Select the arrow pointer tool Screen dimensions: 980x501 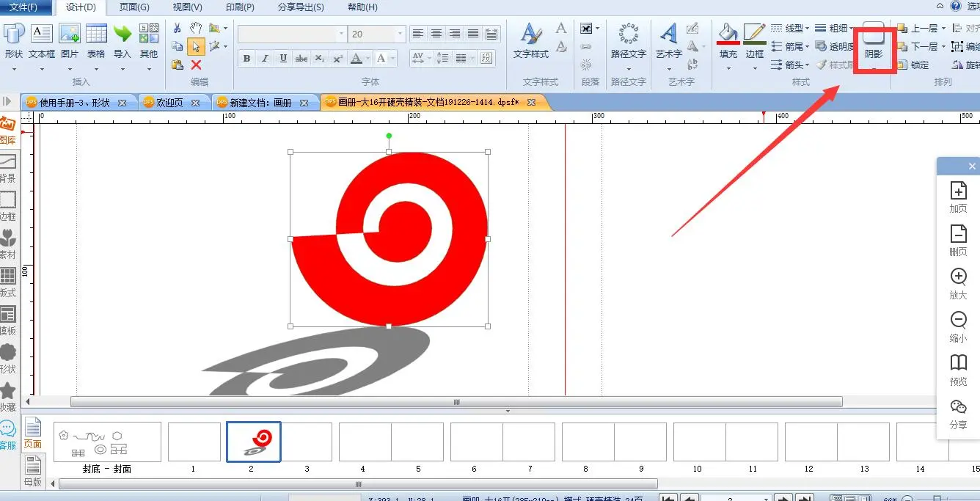tap(196, 46)
